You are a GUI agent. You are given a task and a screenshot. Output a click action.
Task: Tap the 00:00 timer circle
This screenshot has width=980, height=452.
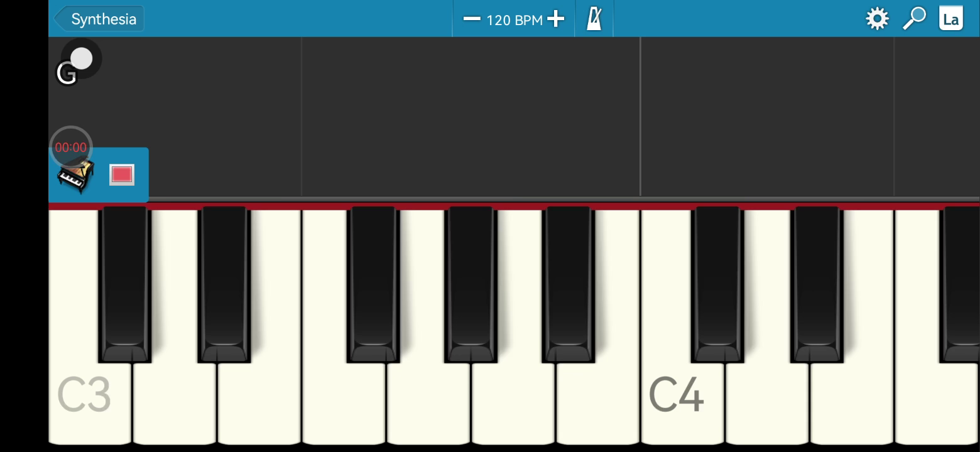[71, 148]
